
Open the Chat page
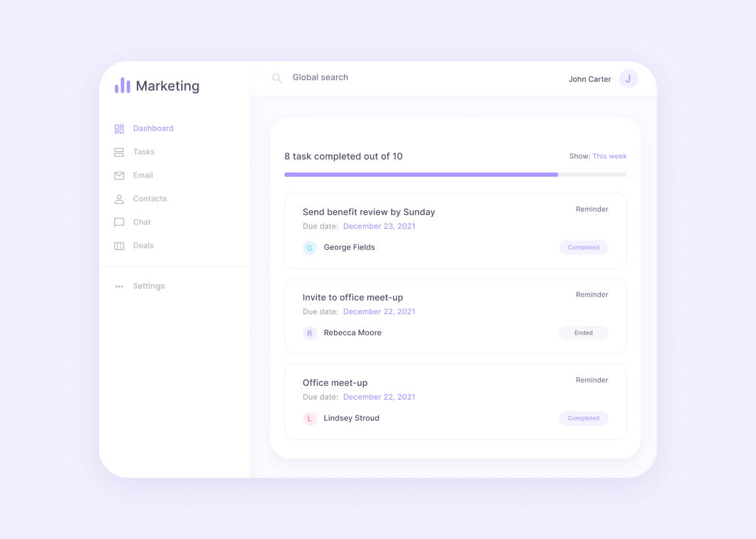[x=142, y=222]
